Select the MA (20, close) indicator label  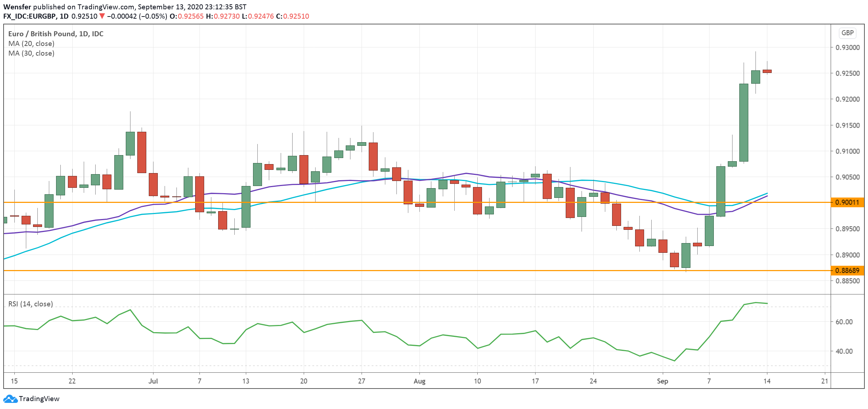pyautogui.click(x=31, y=43)
